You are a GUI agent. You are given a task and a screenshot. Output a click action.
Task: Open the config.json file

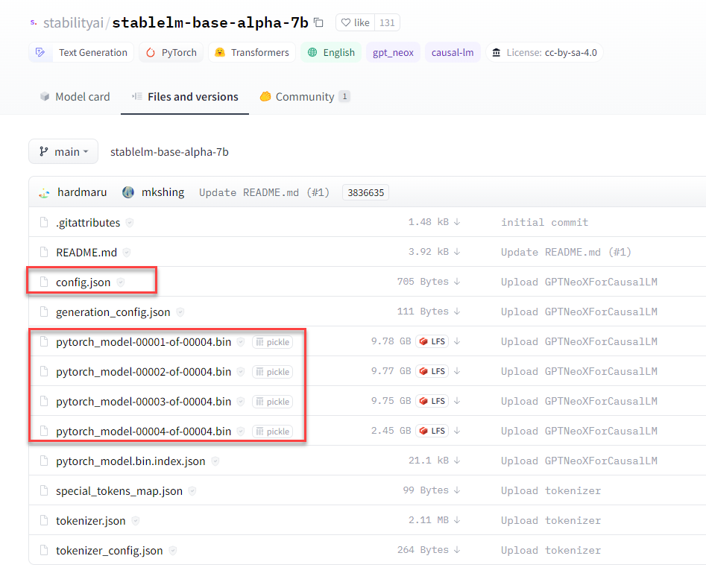[x=83, y=282]
